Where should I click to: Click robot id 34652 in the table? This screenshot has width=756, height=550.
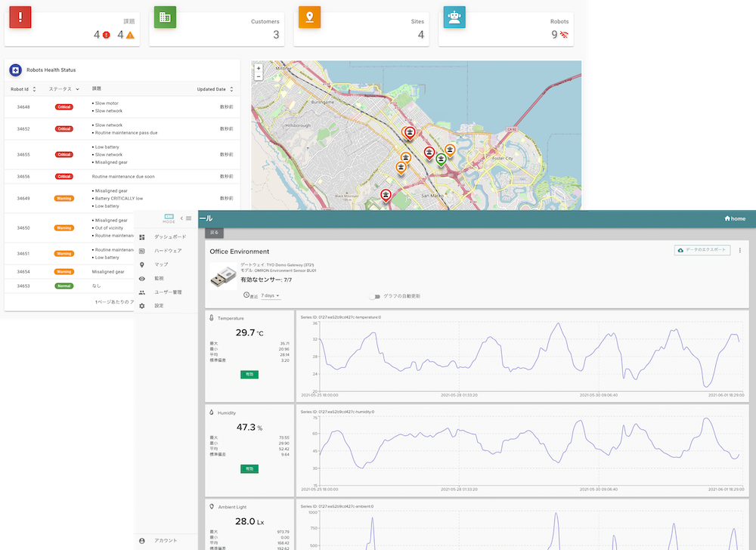tap(23, 129)
